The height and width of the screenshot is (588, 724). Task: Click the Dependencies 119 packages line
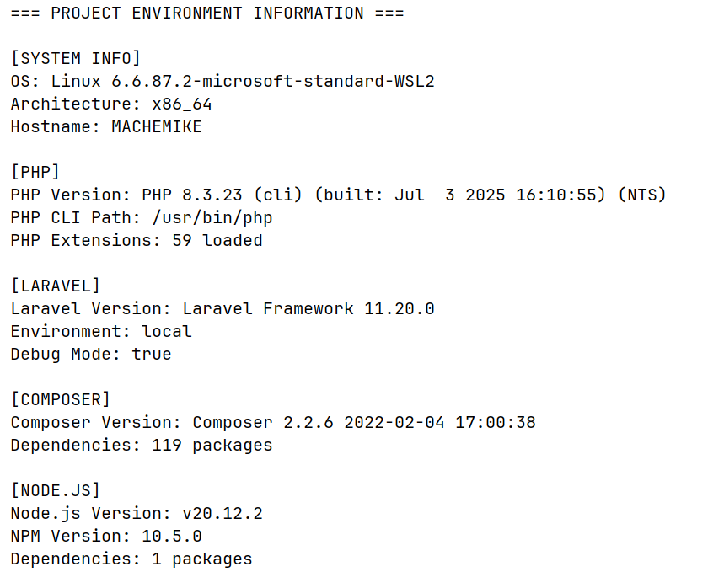click(142, 445)
